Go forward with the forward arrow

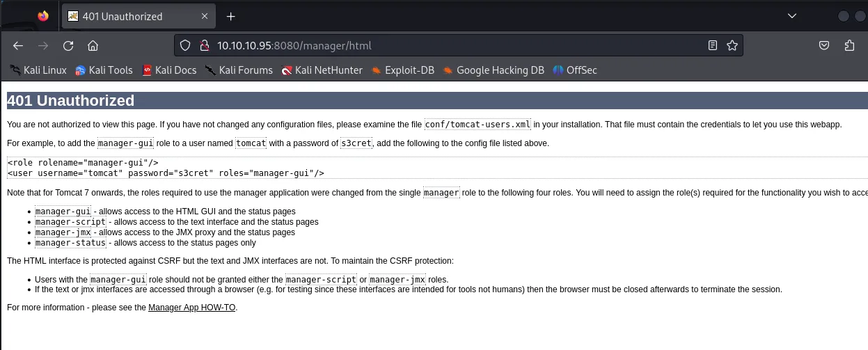(43, 45)
